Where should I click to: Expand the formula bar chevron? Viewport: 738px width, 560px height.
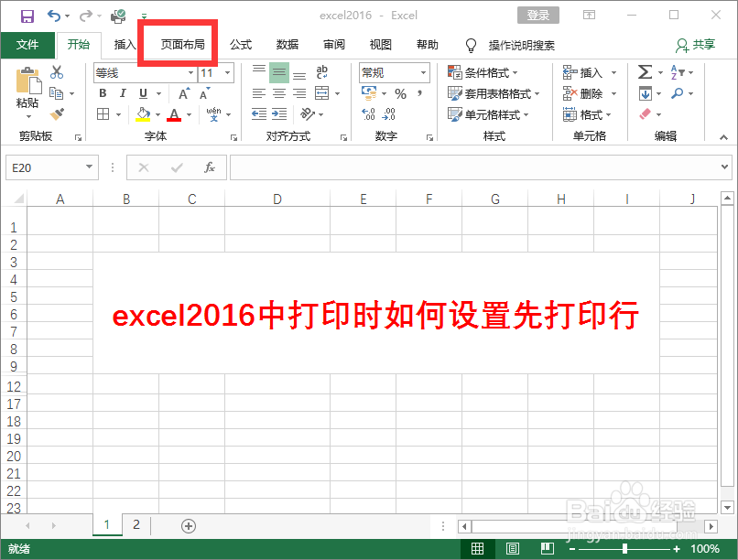click(724, 167)
